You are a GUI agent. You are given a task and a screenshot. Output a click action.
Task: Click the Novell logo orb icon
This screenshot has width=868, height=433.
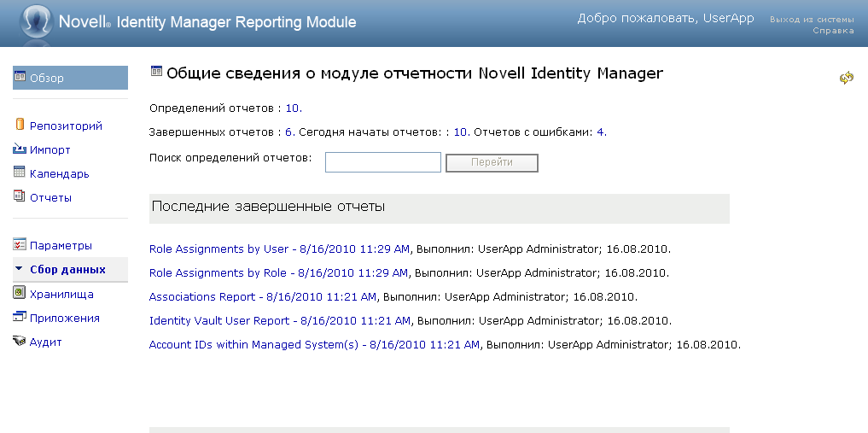pos(36,21)
